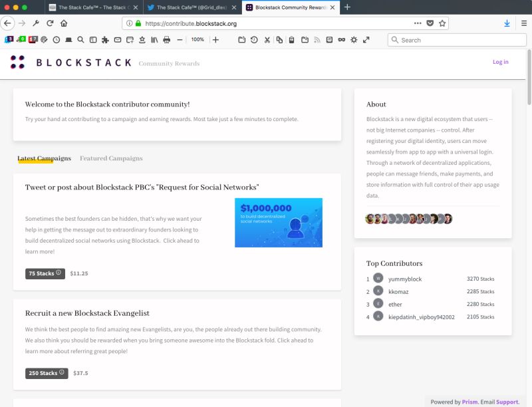Screen dimensions: 532x407
Task: Click the tracking protection shield icon
Action: (x=430, y=23)
